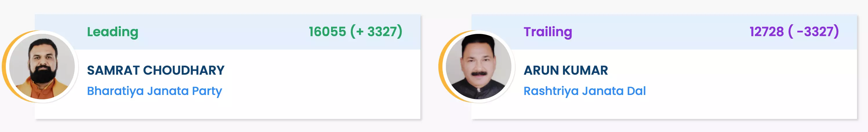Select the Samrat Choudhary name
This screenshot has width=868, height=132.
click(x=156, y=70)
